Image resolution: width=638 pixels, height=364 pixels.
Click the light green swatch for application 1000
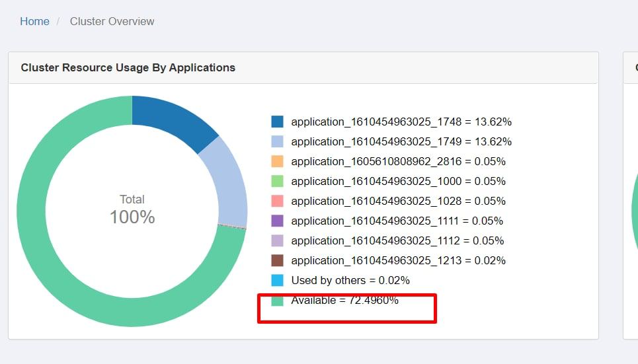click(278, 181)
